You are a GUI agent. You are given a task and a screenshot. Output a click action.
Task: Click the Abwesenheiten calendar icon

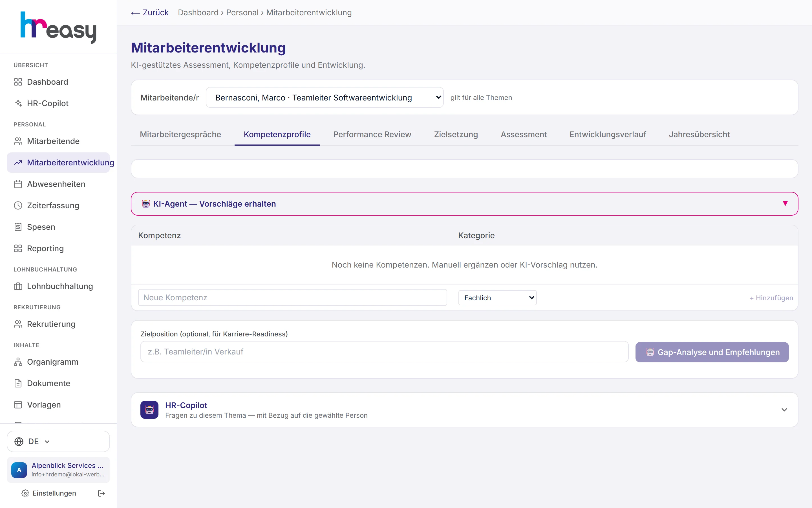[x=18, y=184]
